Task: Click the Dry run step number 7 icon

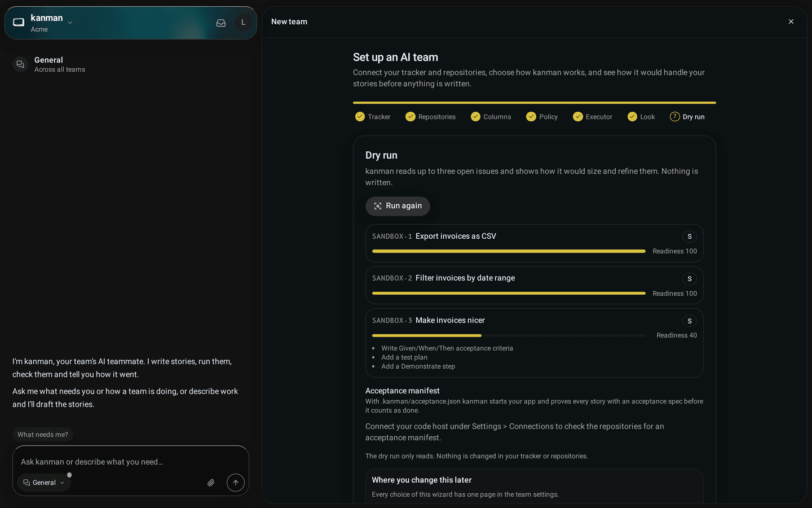Action: point(674,117)
